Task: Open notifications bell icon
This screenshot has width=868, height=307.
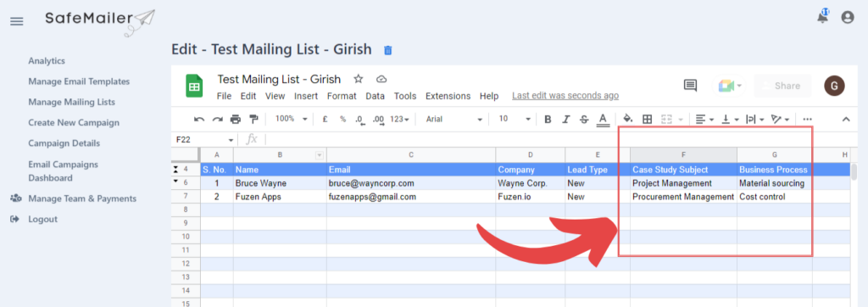Action: [x=823, y=17]
